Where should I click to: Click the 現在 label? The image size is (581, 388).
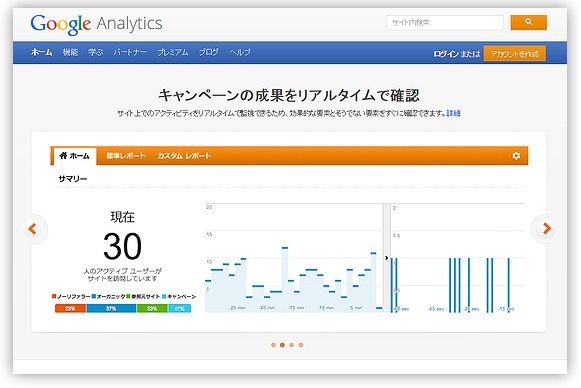(x=123, y=217)
